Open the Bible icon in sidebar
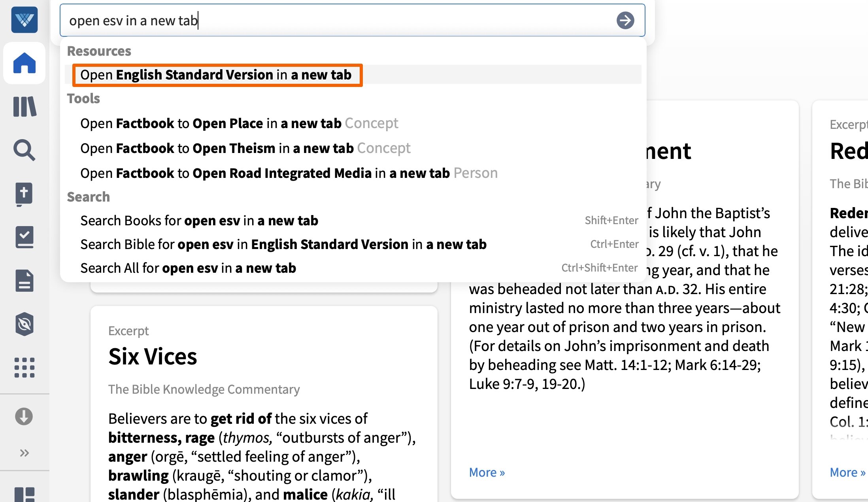 (x=24, y=194)
